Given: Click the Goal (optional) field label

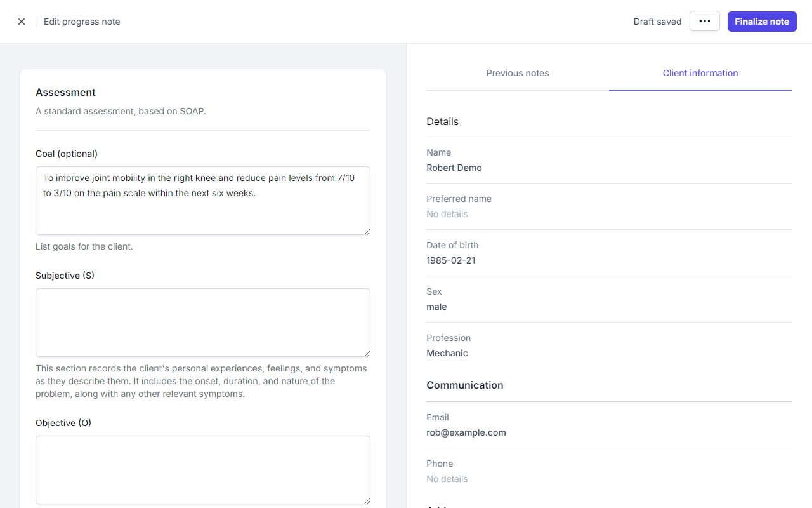Looking at the screenshot, I should 67,154.
